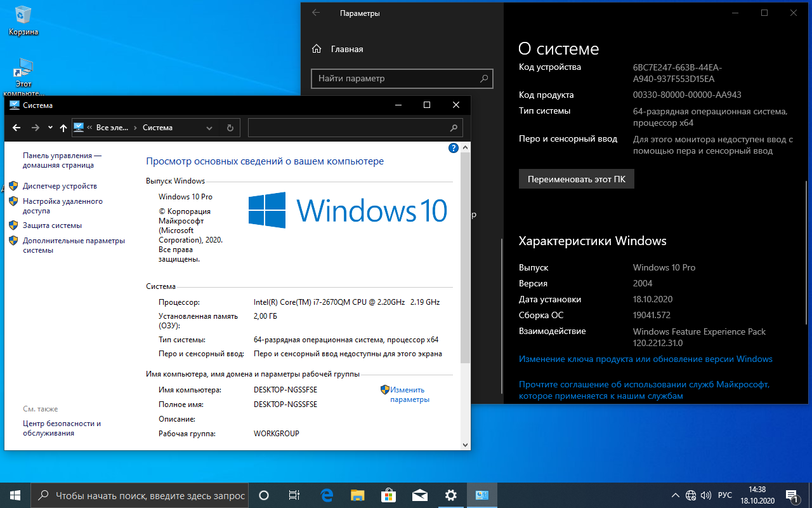Open Microsoft services agreement link

pyautogui.click(x=645, y=391)
